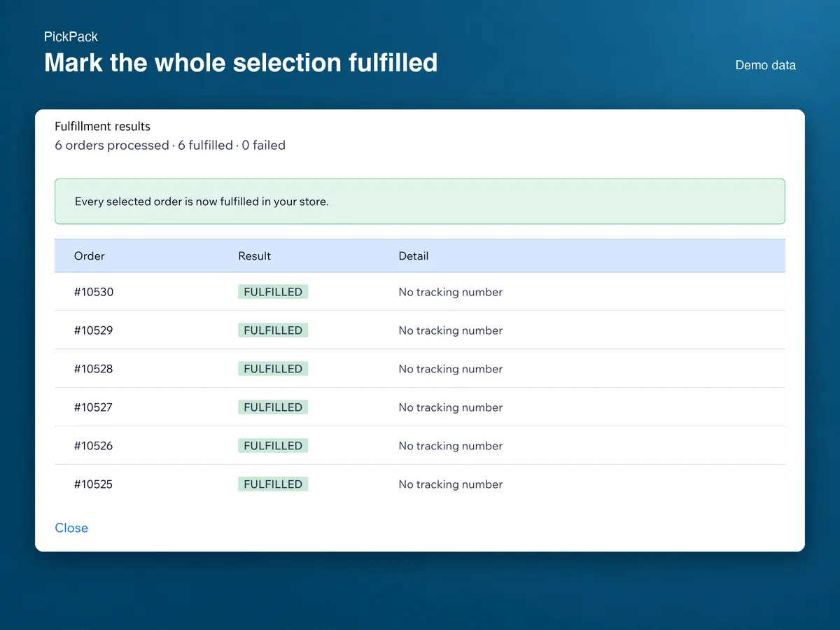Click the Close link in the results dialog
Image resolution: width=840 pixels, height=630 pixels.
tap(71, 528)
